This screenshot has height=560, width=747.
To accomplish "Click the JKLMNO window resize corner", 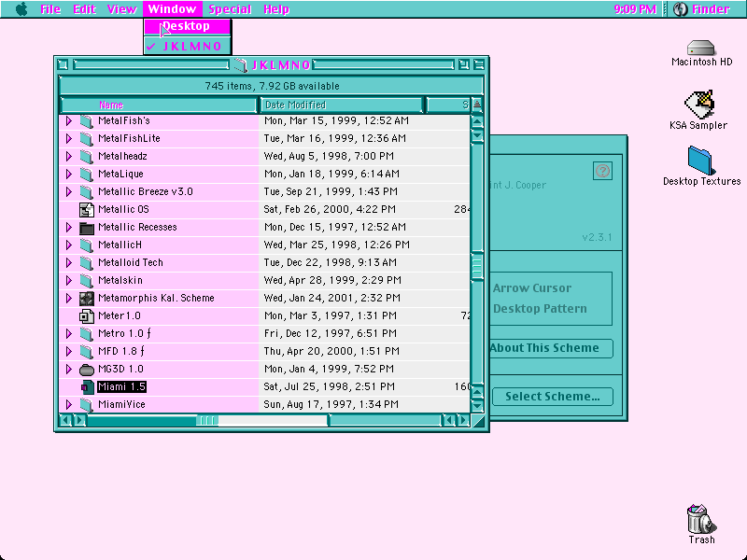I will pos(477,421).
